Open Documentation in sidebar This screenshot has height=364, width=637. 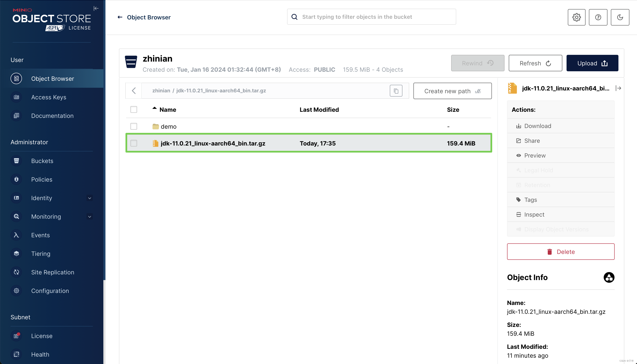[x=52, y=116]
